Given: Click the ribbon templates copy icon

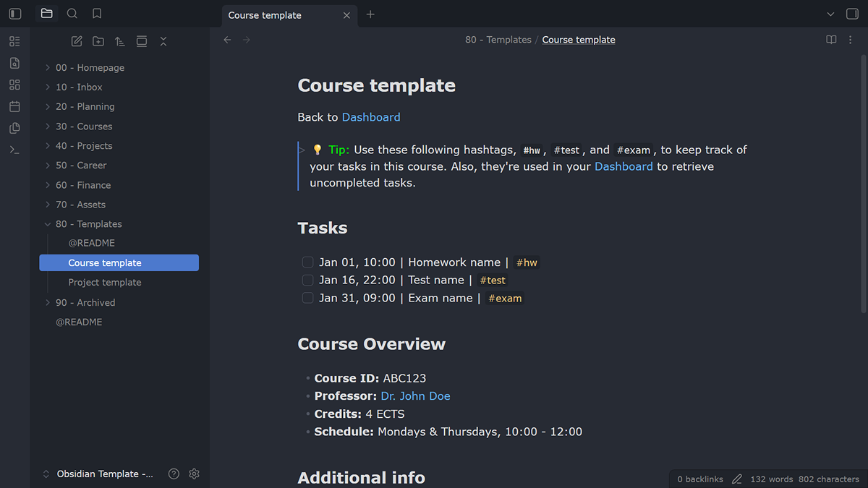Looking at the screenshot, I should pyautogui.click(x=15, y=128).
